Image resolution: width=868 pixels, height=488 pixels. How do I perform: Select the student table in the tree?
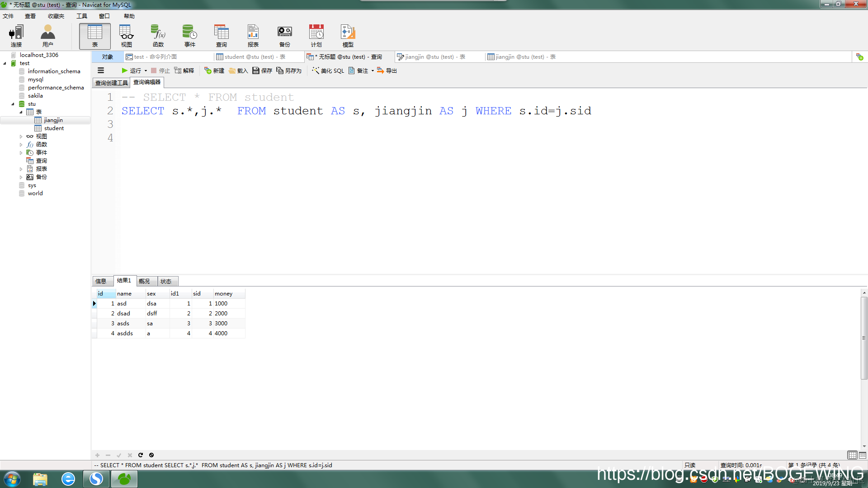point(54,128)
